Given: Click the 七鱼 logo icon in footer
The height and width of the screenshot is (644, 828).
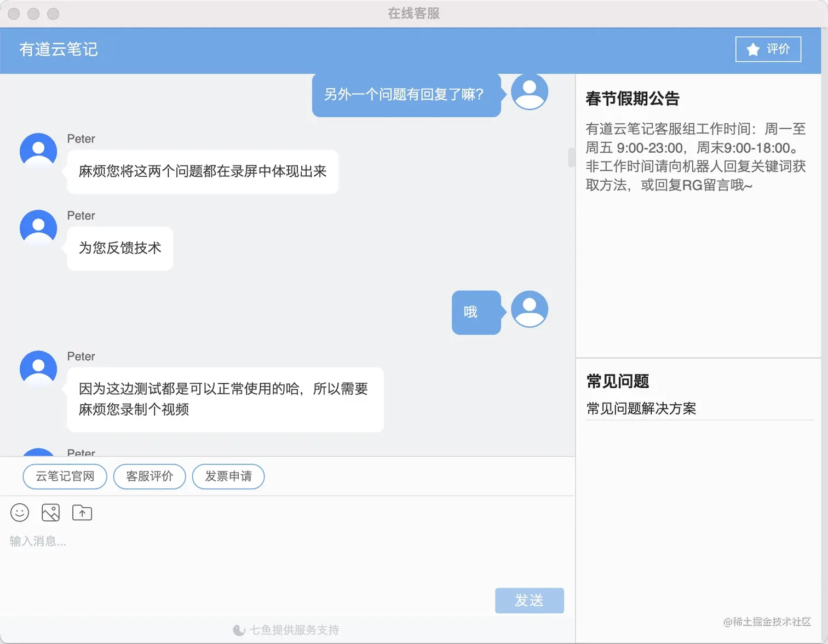Looking at the screenshot, I should tap(239, 630).
